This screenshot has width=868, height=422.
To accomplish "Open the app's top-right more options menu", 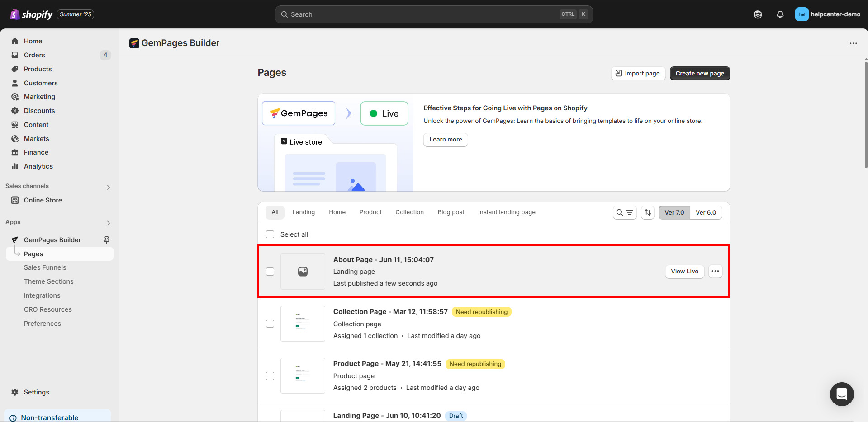I will coord(853,43).
